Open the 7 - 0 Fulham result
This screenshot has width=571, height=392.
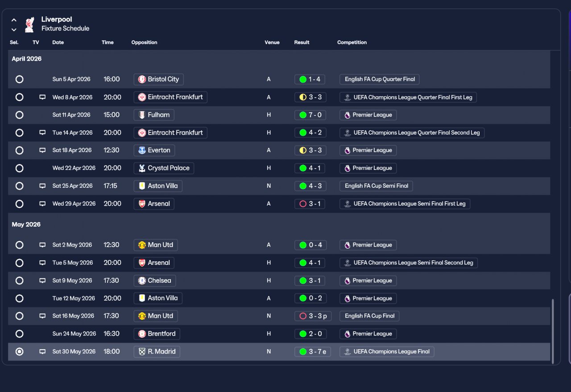point(310,115)
